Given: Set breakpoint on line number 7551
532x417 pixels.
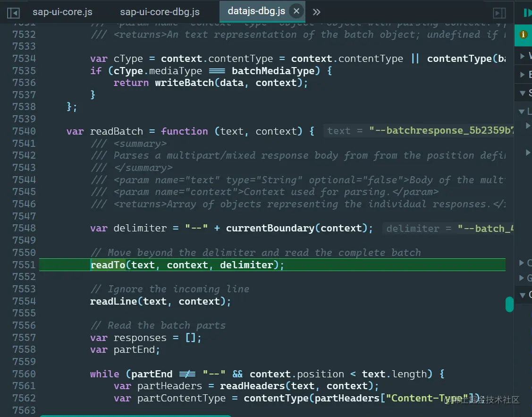Looking at the screenshot, I should click(x=24, y=264).
